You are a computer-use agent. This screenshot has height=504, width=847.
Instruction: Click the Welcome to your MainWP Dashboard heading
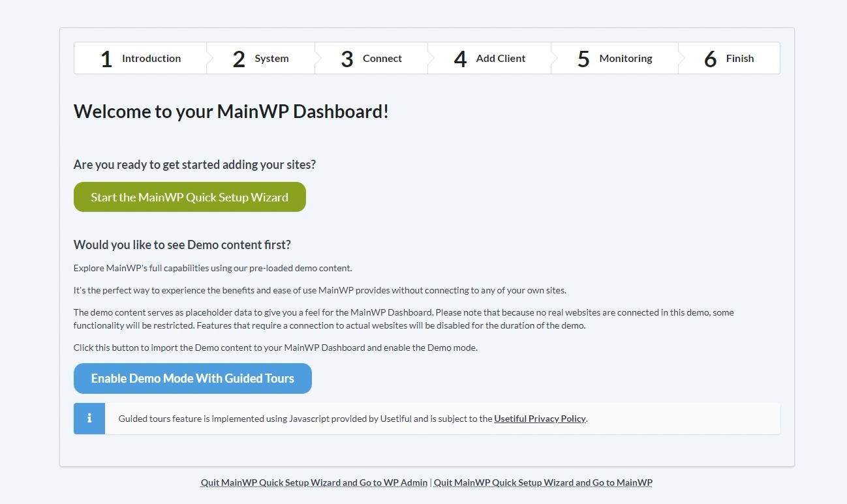point(231,111)
